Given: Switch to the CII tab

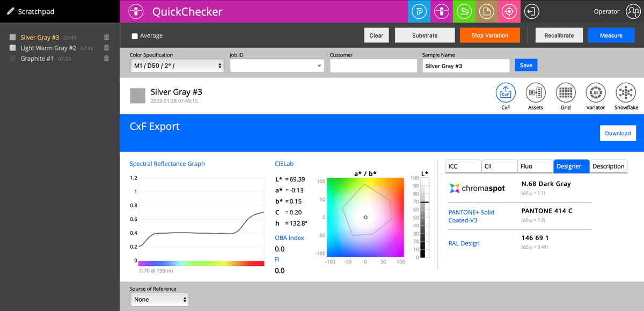Looking at the screenshot, I should tap(499, 166).
